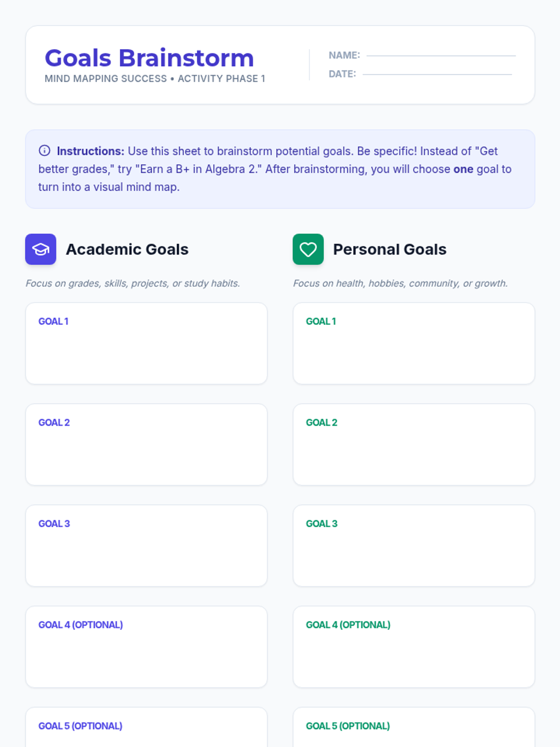This screenshot has height=747, width=560.
Task: Click inside Personal Goal 3 box
Action: [x=413, y=545]
